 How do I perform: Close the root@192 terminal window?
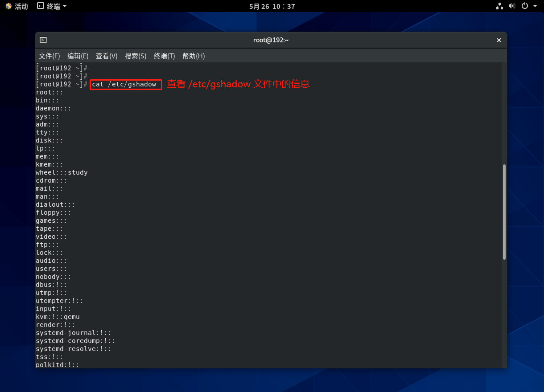click(499, 40)
